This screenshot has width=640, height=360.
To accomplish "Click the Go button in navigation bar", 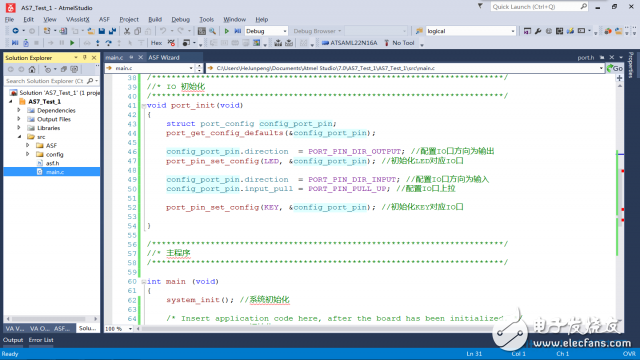I will point(615,68).
